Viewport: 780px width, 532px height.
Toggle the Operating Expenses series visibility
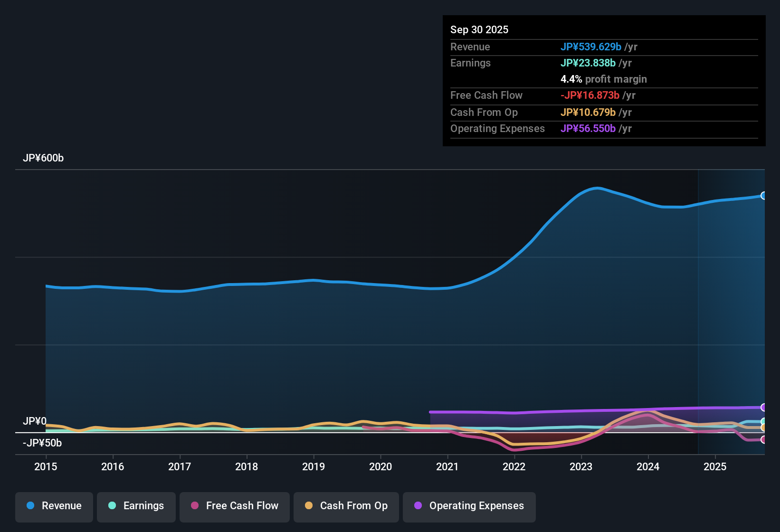click(x=469, y=507)
